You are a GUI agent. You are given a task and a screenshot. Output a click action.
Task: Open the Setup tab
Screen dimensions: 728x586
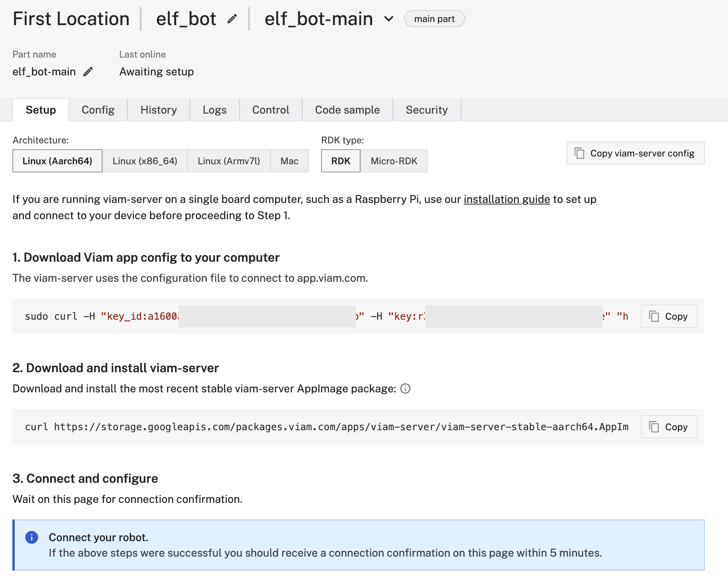[41, 110]
